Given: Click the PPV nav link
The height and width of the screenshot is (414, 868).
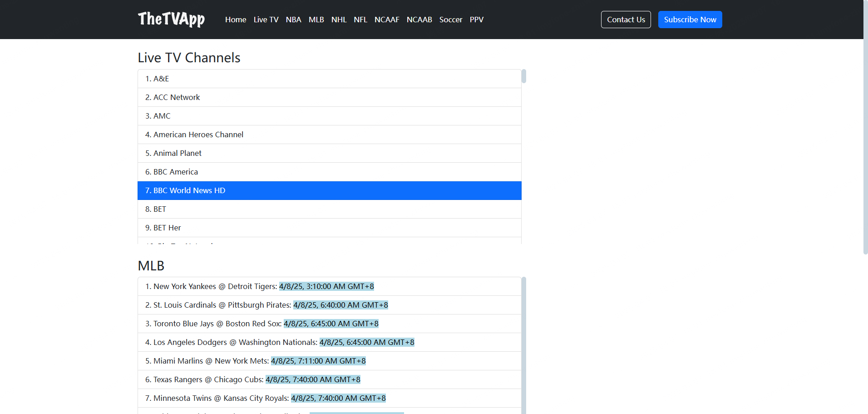Looking at the screenshot, I should (476, 20).
